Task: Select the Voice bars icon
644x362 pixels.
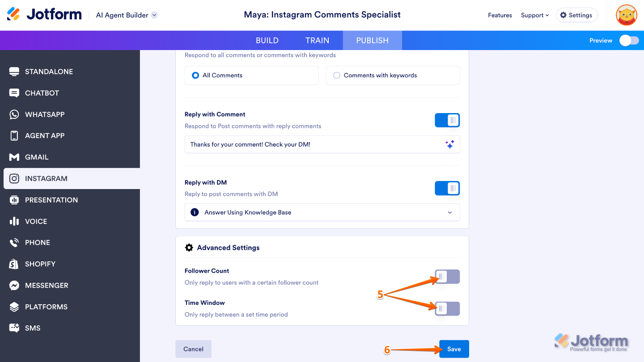Action: tap(14, 221)
